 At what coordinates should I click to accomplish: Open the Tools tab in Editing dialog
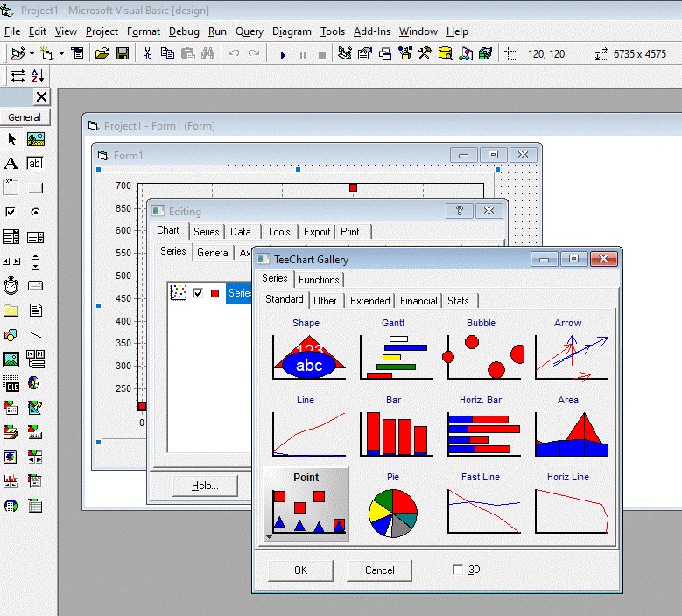(278, 232)
